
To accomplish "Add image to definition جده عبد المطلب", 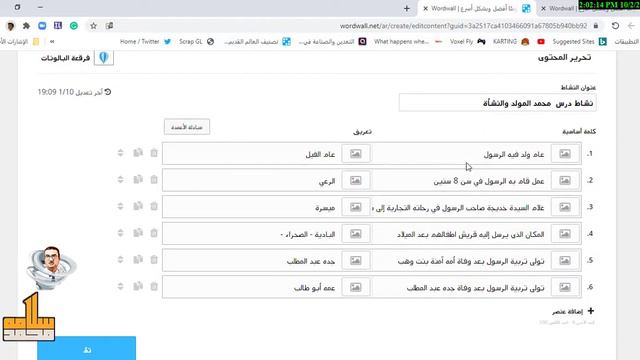I will [x=356, y=260].
